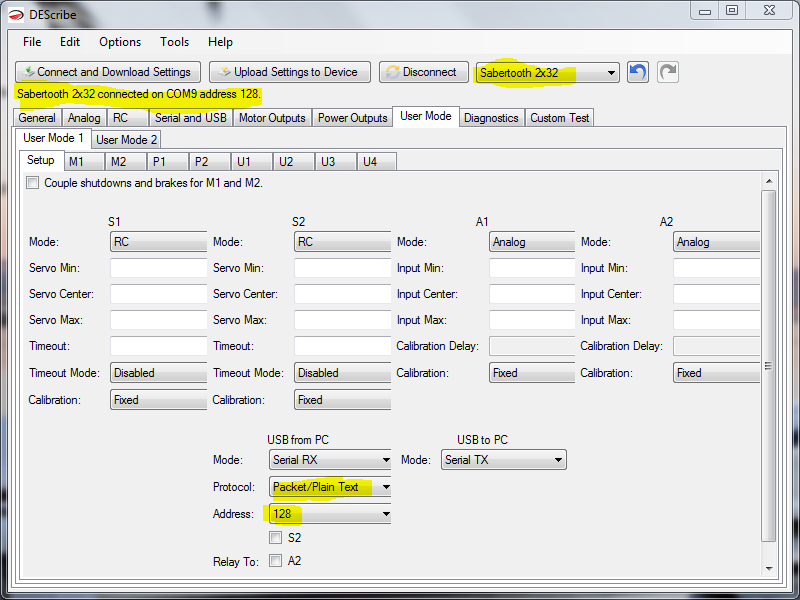This screenshot has width=800, height=600.
Task: Open the A2 Mode dropdown
Action: [x=716, y=242]
